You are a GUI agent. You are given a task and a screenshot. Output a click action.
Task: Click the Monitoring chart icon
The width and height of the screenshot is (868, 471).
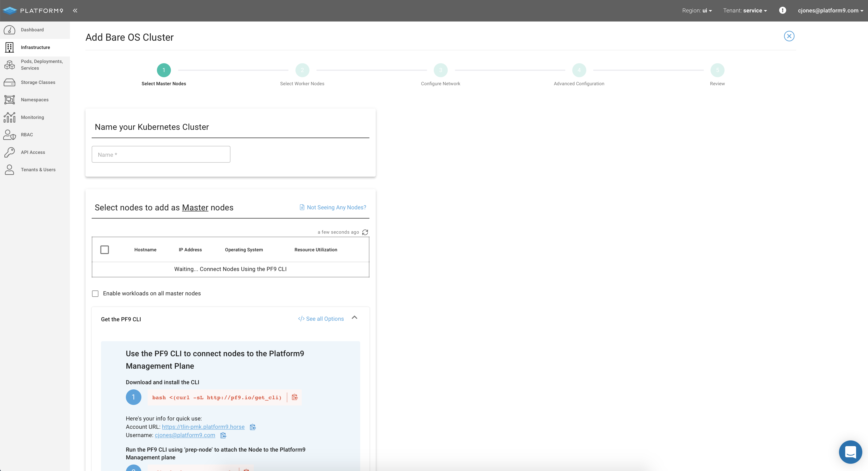(9, 117)
